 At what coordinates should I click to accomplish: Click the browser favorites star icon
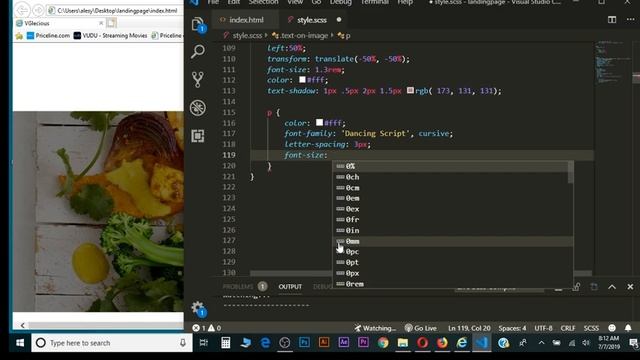coord(19,36)
